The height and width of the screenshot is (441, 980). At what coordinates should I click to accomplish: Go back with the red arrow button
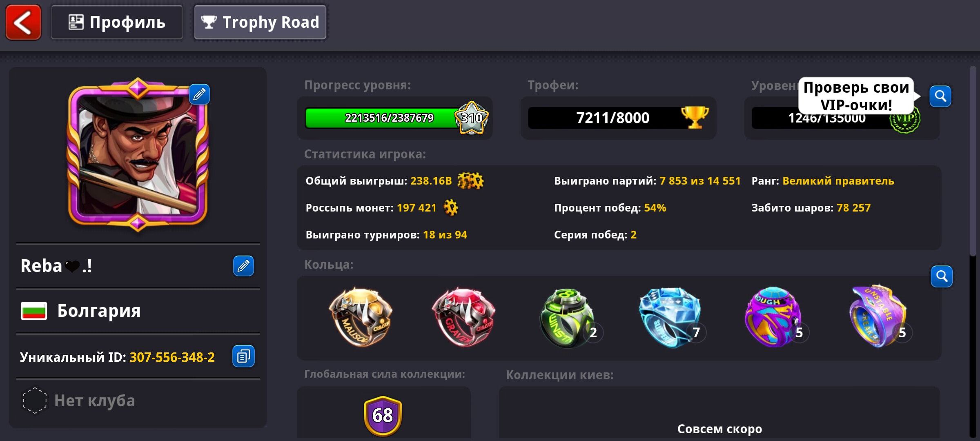(23, 22)
